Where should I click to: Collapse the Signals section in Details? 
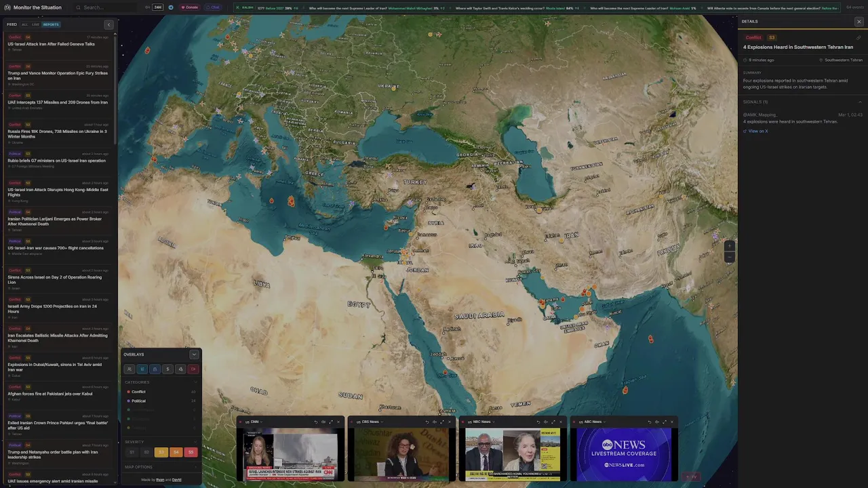(x=860, y=102)
